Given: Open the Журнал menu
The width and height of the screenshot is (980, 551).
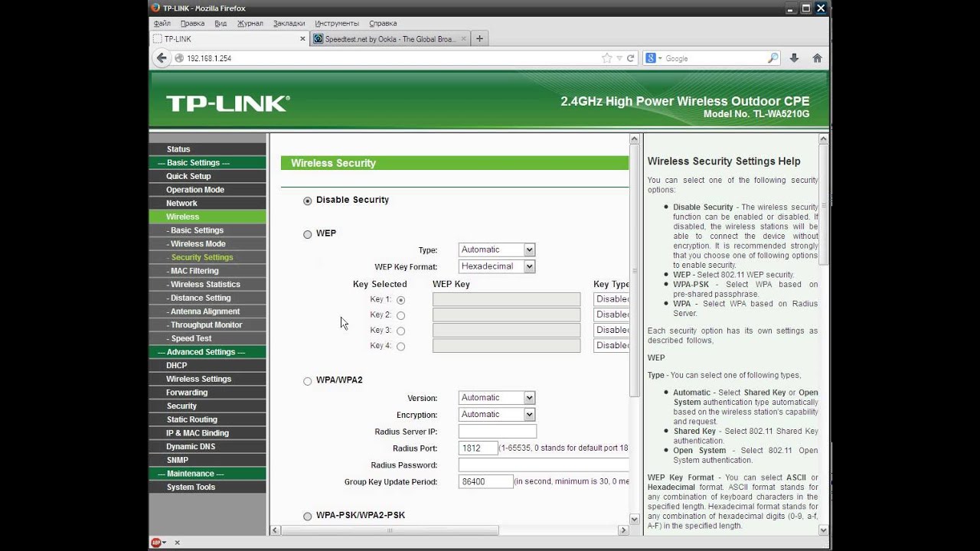Looking at the screenshot, I should pyautogui.click(x=250, y=24).
